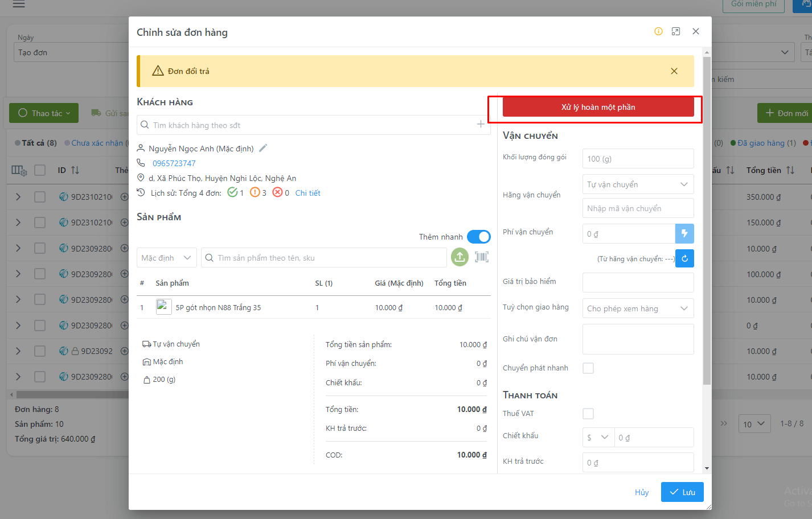This screenshot has width=812, height=519.
Task: Open Chi tiết order history link
Action: pos(307,193)
